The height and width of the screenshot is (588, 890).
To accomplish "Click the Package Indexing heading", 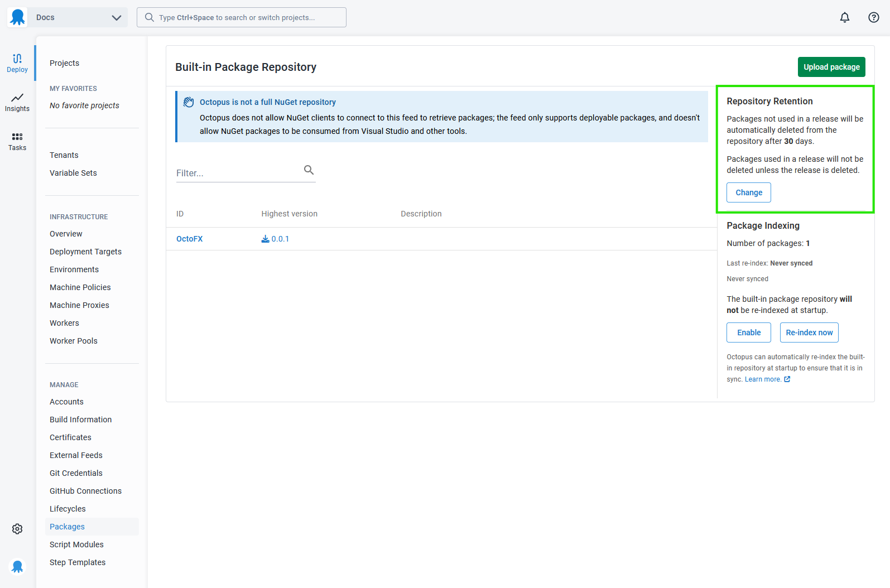I will click(763, 225).
